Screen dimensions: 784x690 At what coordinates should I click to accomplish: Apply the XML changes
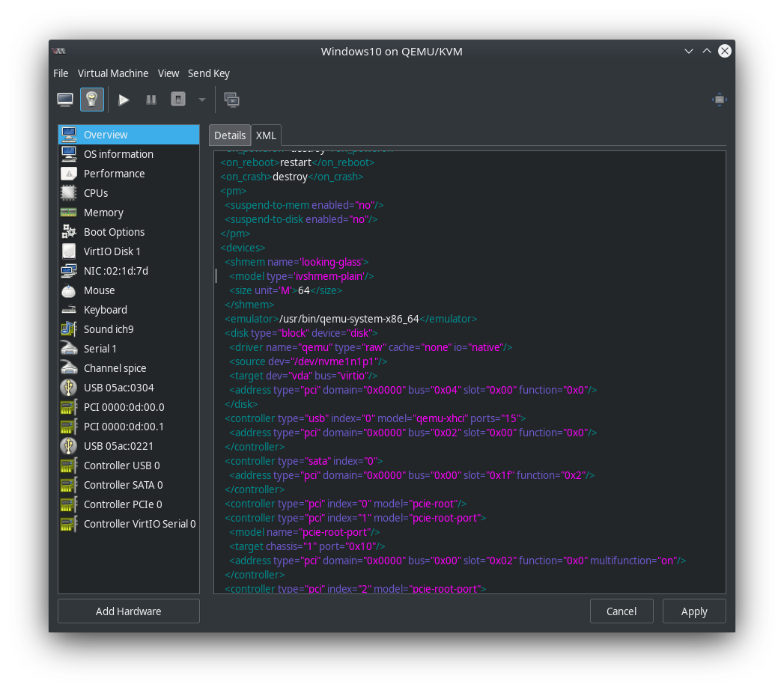694,611
